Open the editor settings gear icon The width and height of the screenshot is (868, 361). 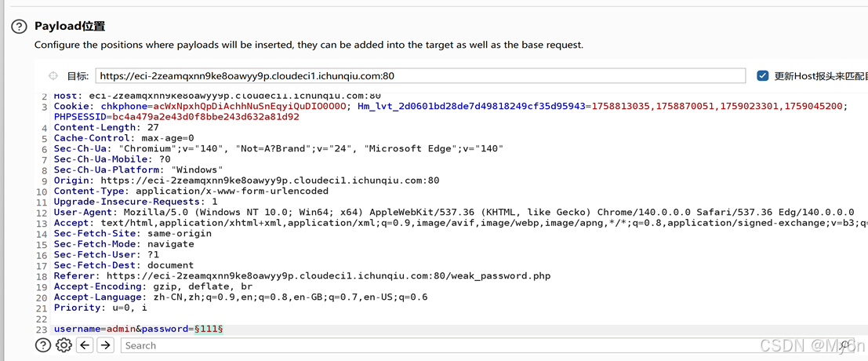click(64, 345)
